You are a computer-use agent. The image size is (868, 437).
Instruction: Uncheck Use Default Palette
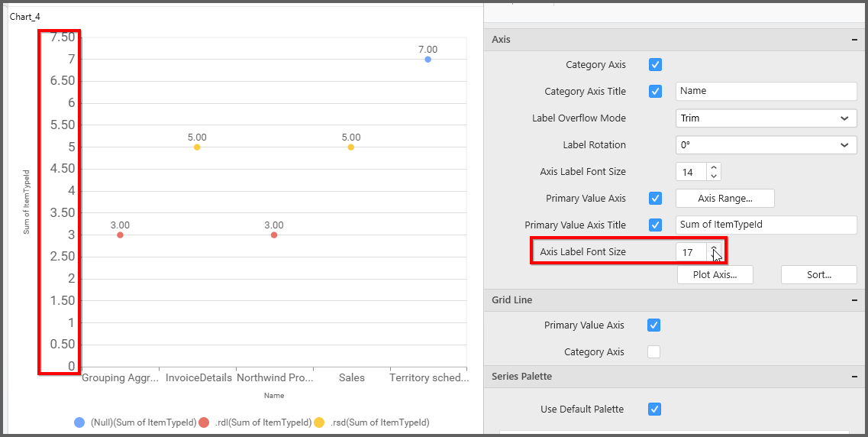654,409
